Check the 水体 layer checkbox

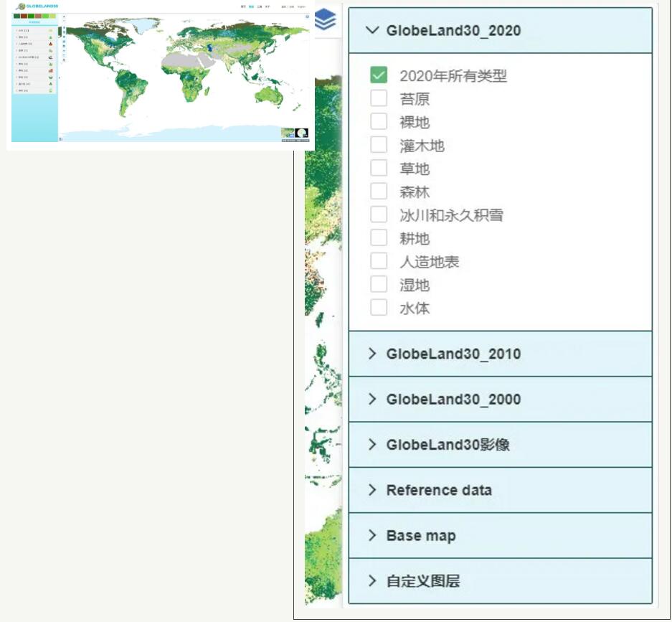click(379, 307)
